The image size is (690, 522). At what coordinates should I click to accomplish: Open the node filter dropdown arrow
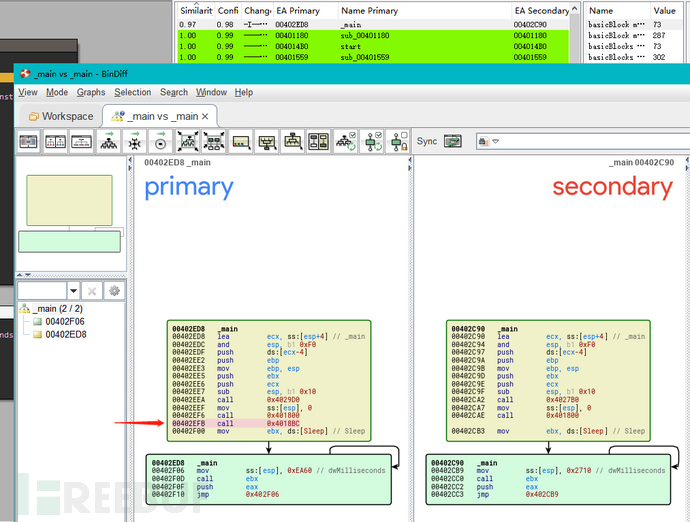point(73,290)
